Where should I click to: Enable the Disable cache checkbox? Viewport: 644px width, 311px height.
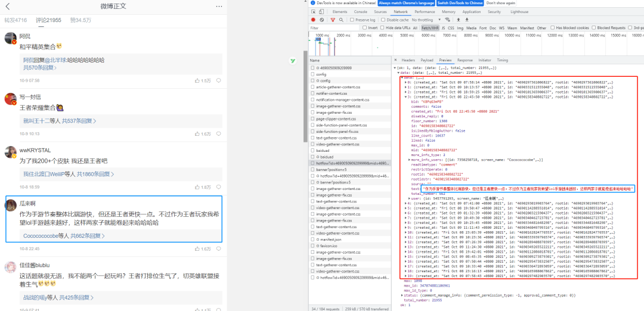coord(383,20)
